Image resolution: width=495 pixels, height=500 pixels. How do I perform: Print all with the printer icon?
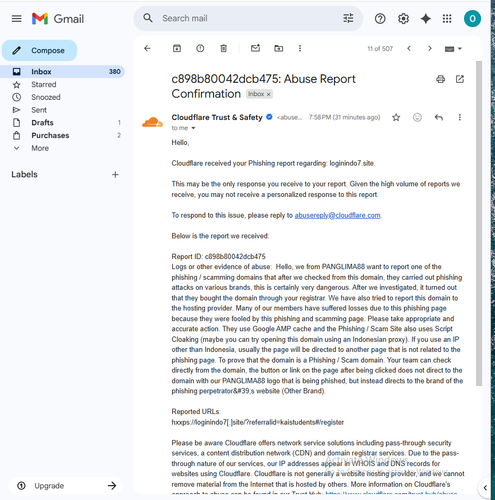click(x=440, y=79)
